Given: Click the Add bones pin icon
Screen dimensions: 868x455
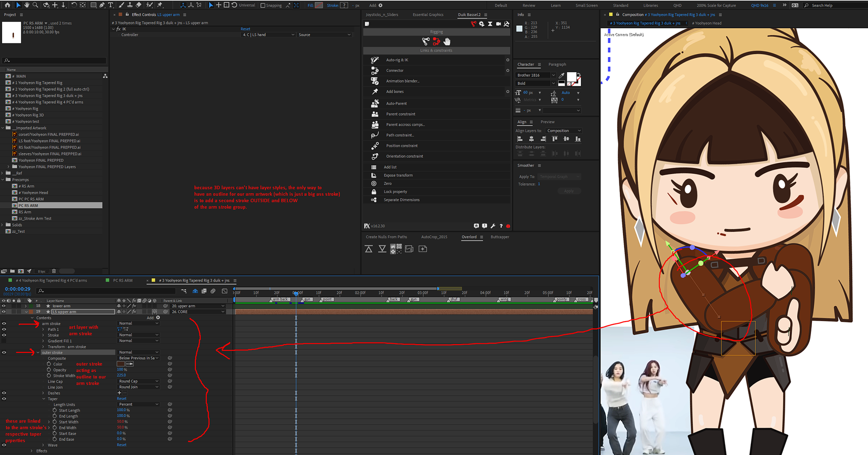Looking at the screenshot, I should pos(375,91).
